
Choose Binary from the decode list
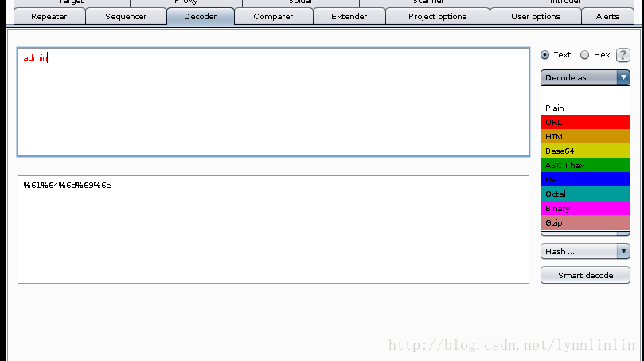585,209
